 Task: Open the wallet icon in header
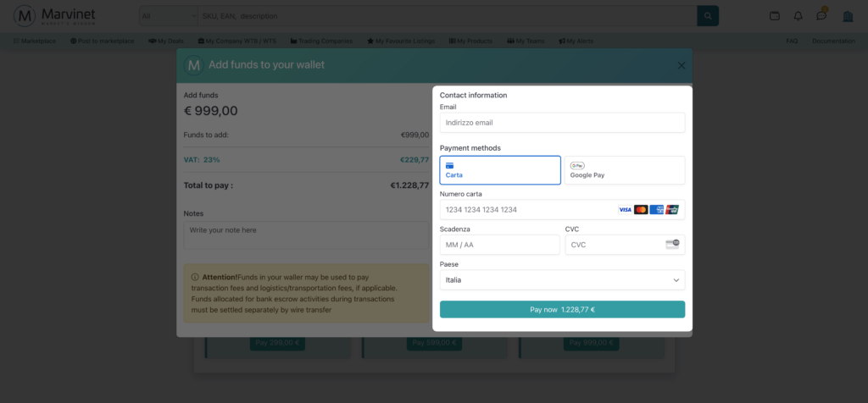coord(774,16)
